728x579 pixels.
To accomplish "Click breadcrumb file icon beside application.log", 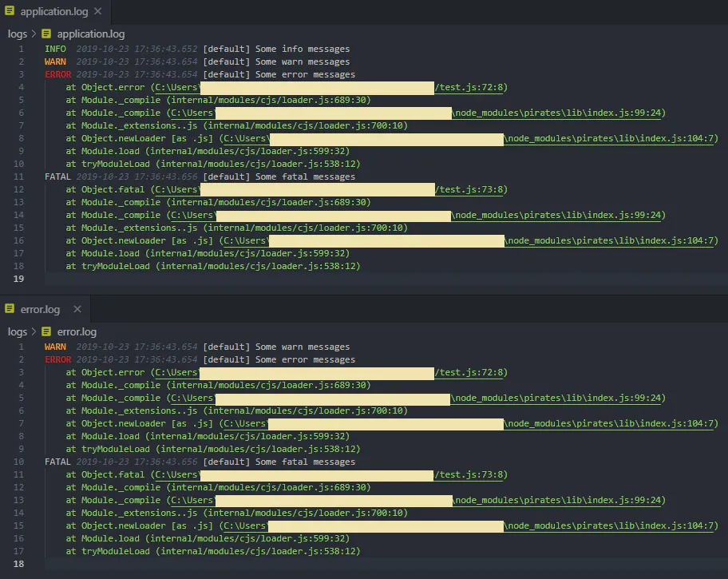I will tap(46, 34).
